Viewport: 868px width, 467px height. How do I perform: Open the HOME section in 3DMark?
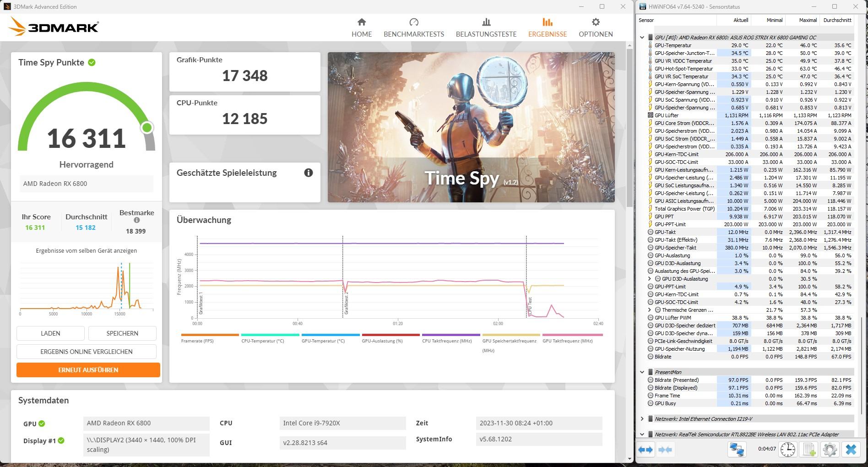pyautogui.click(x=362, y=27)
